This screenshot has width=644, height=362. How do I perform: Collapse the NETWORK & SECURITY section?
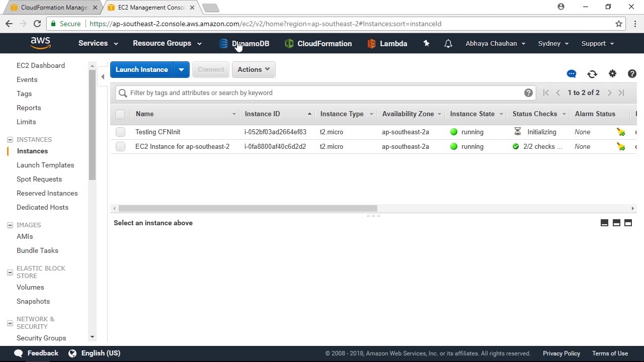click(10, 323)
